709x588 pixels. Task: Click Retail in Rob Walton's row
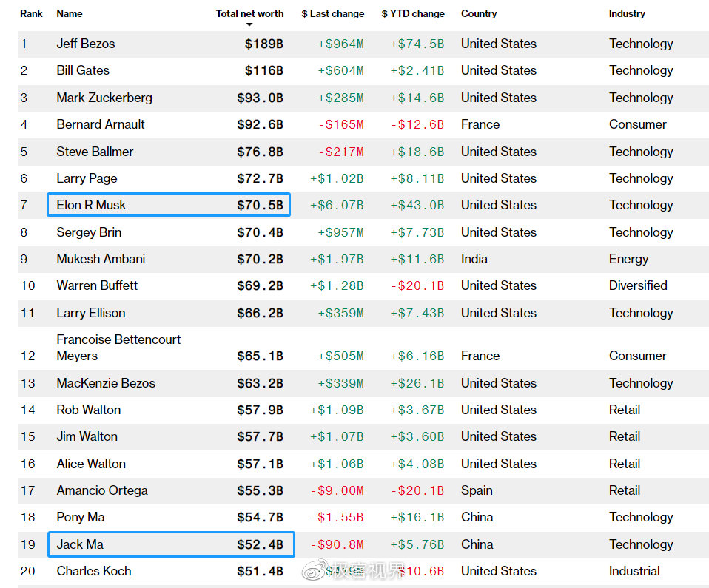[x=625, y=410]
